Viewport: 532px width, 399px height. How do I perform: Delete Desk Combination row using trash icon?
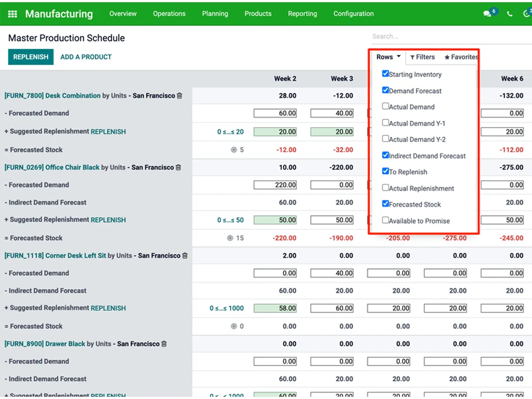click(180, 95)
